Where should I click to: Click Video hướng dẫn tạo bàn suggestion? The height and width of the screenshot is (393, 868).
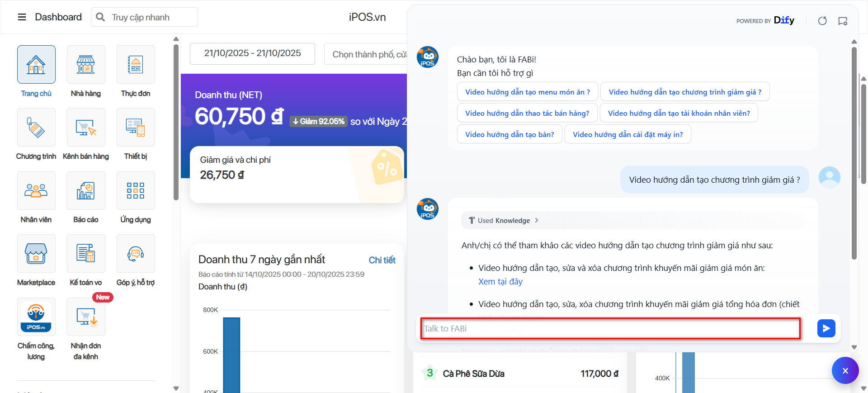point(509,134)
